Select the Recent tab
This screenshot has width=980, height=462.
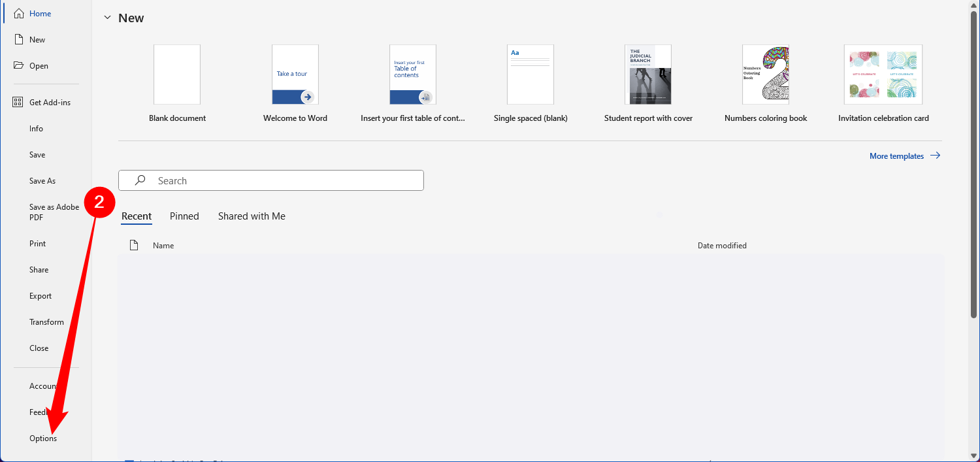click(x=137, y=216)
